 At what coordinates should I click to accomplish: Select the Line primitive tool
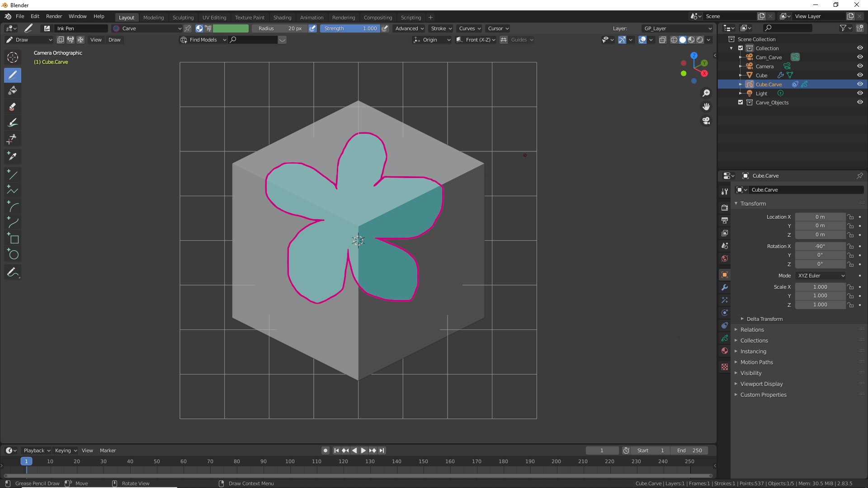point(13,174)
